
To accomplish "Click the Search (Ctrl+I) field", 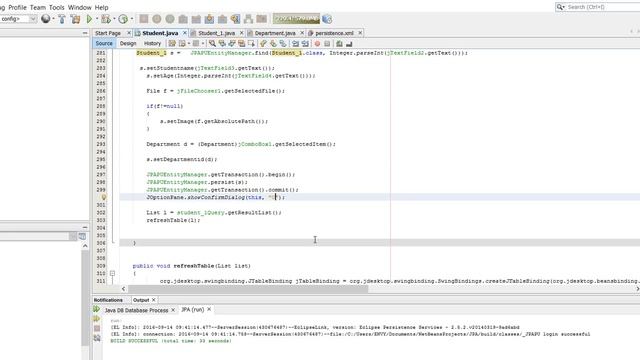I will click(598, 7).
